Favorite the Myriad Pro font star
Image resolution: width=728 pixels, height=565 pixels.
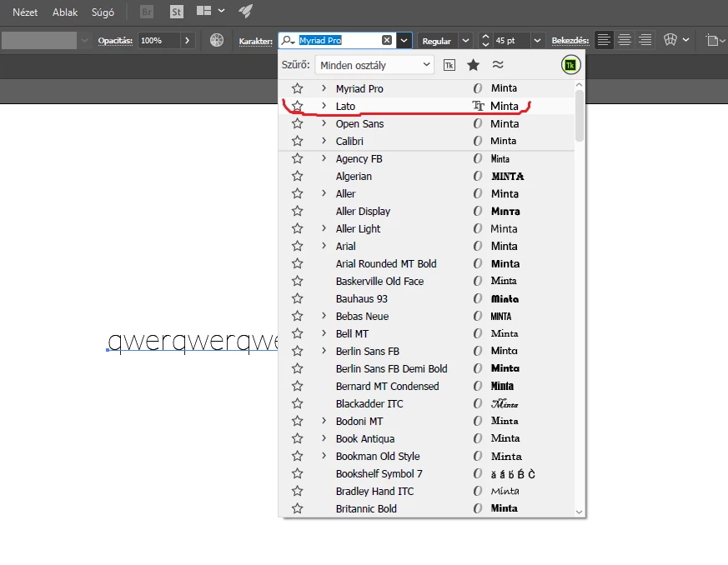click(x=297, y=88)
